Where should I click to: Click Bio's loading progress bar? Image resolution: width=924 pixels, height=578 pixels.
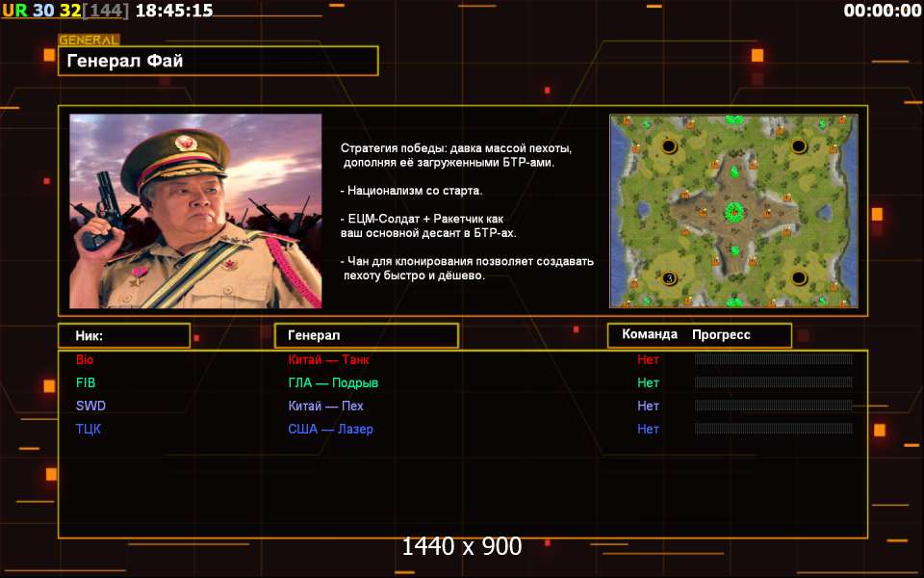(774, 359)
